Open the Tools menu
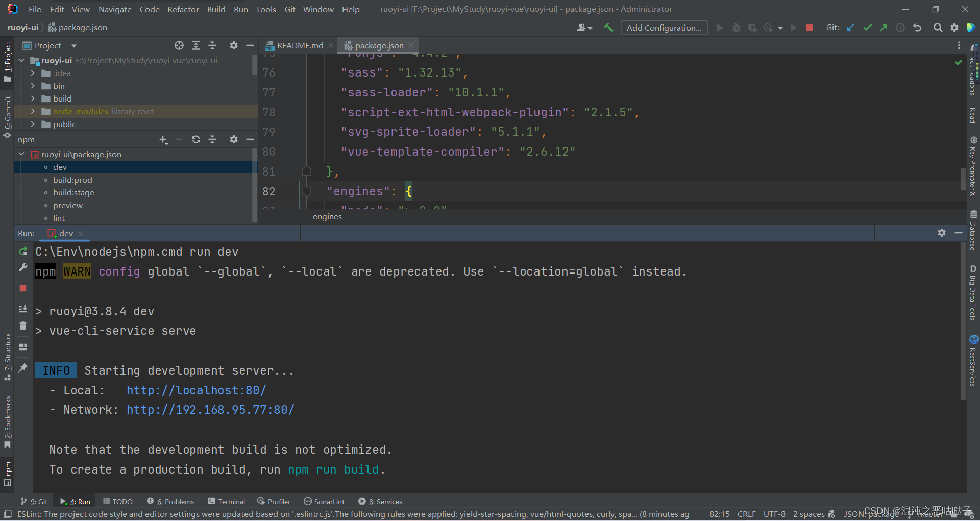This screenshot has height=521, width=980. coord(265,9)
